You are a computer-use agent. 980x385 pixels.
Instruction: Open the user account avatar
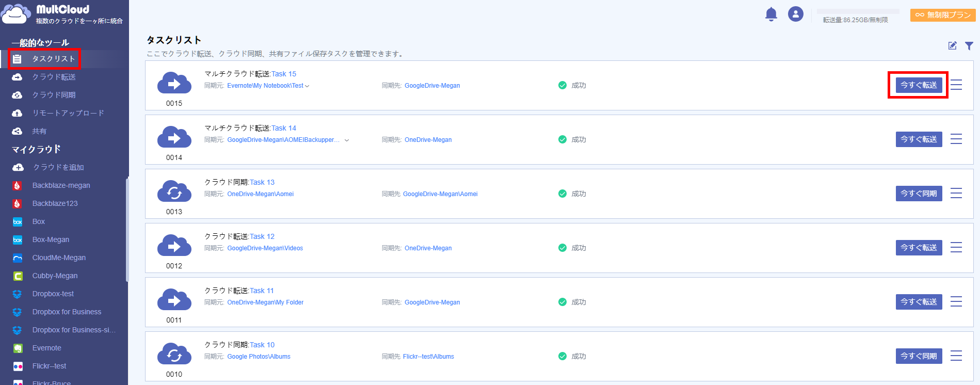point(796,14)
